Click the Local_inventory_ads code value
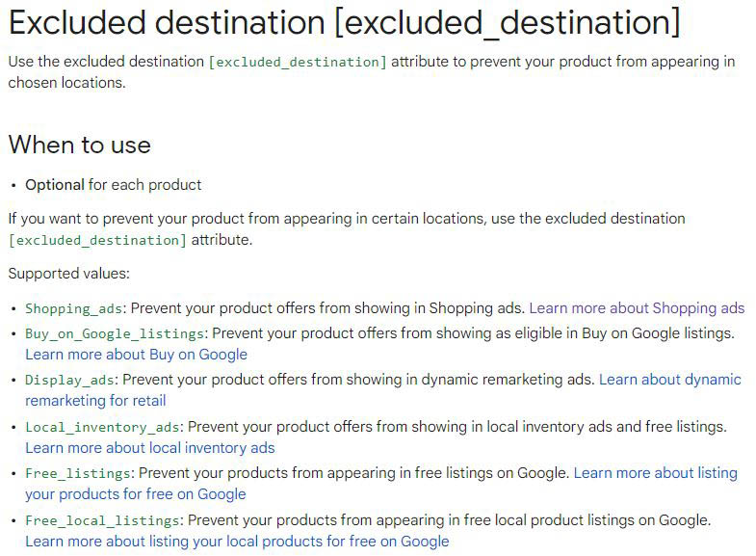Viewport: 756px width, 556px height. click(x=102, y=427)
